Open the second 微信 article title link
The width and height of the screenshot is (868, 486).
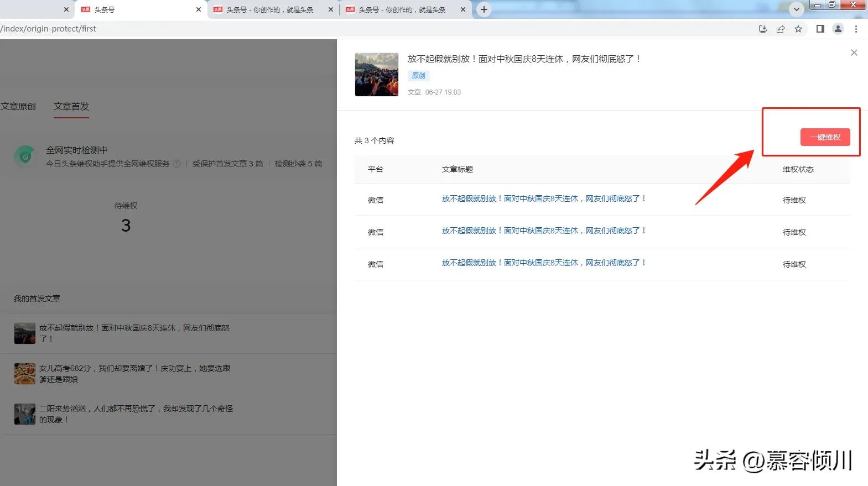click(544, 231)
